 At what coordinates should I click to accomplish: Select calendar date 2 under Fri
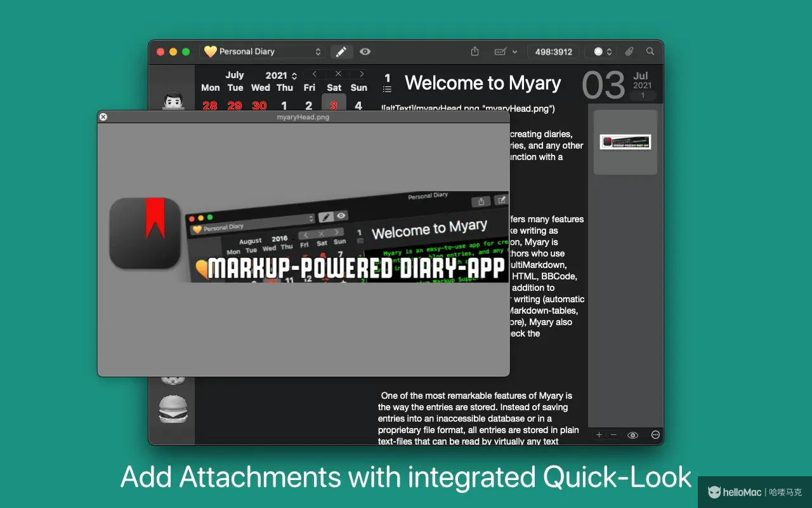(309, 105)
